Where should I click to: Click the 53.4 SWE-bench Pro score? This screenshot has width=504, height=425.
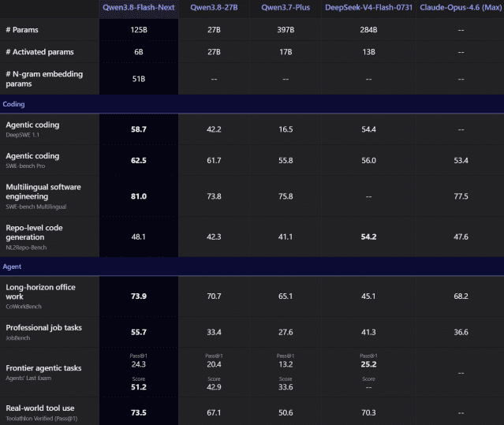point(461,161)
